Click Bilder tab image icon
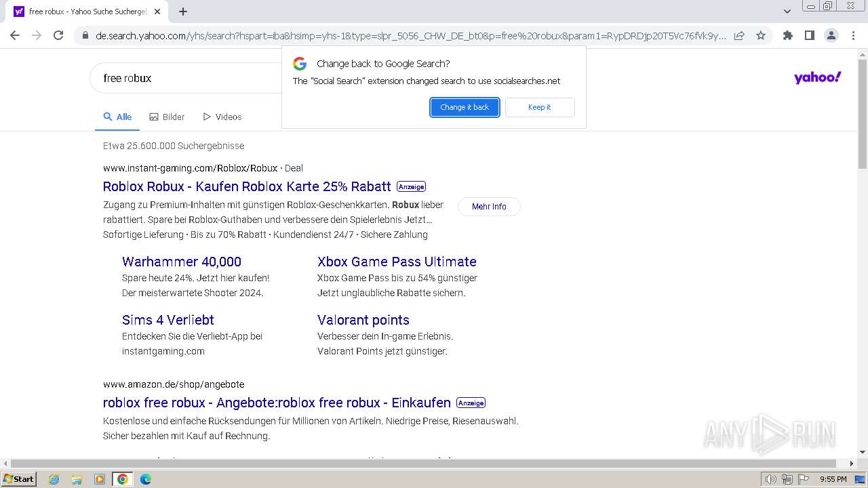 154,117
